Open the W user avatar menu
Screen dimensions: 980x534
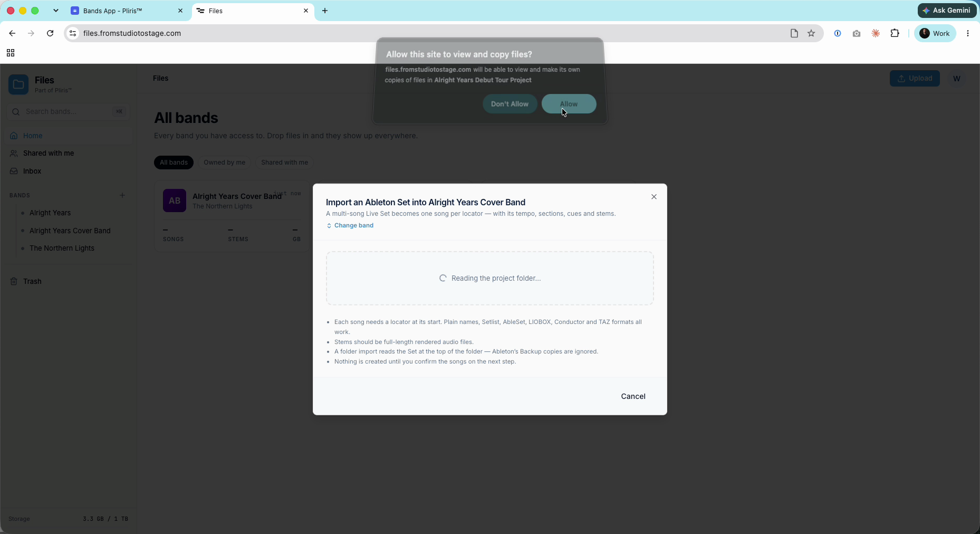(x=956, y=78)
